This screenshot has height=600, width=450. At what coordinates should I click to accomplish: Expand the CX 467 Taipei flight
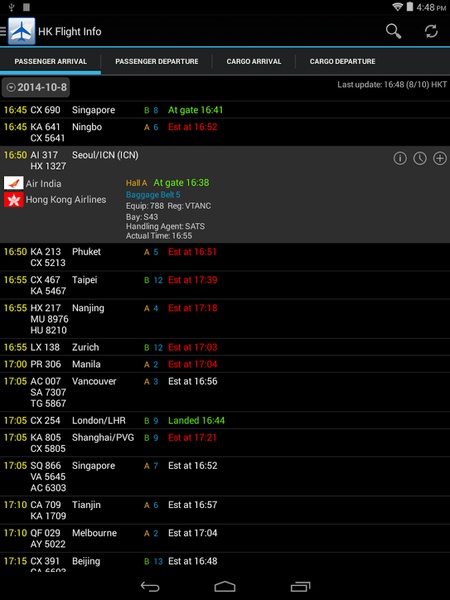point(225,285)
